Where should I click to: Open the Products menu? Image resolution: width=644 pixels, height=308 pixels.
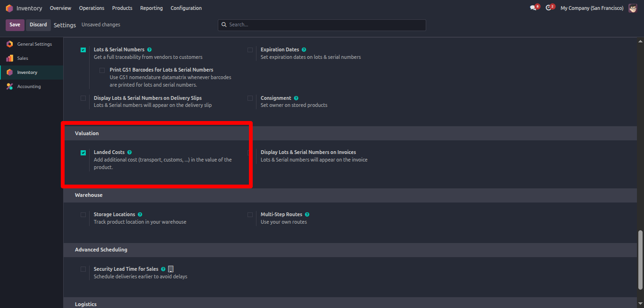point(122,8)
